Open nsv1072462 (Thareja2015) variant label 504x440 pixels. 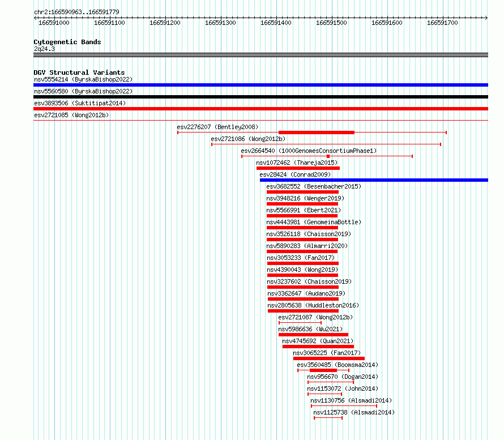coord(297,163)
